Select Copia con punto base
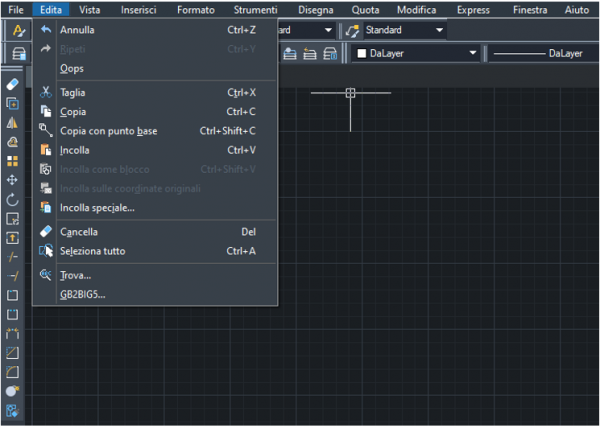Viewport: 600px width, 428px height. pos(155,131)
